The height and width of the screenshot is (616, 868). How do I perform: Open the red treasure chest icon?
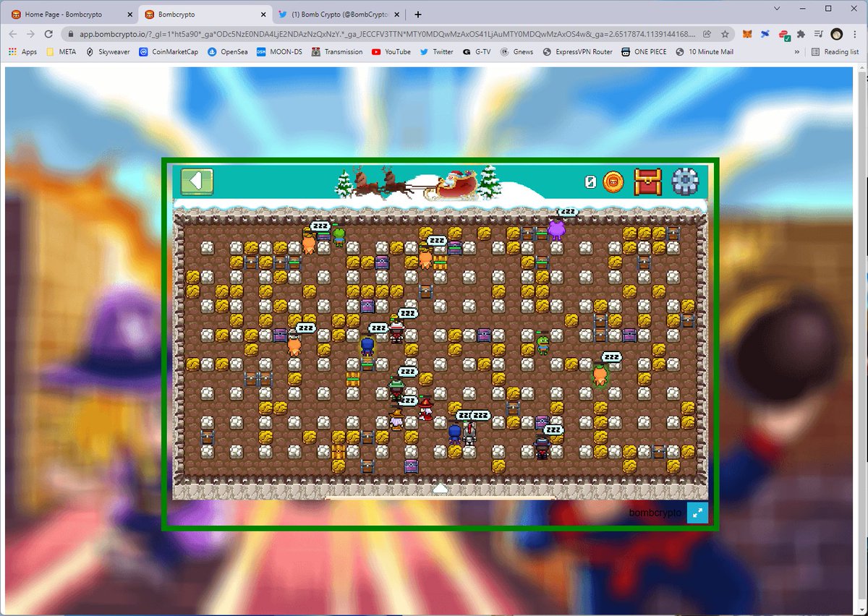tap(647, 181)
